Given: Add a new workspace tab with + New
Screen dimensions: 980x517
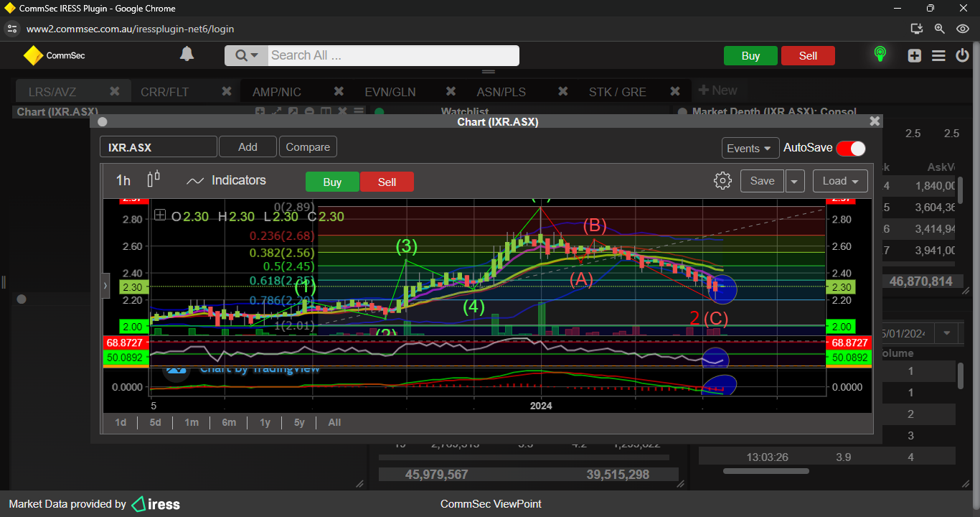Looking at the screenshot, I should 717,90.
